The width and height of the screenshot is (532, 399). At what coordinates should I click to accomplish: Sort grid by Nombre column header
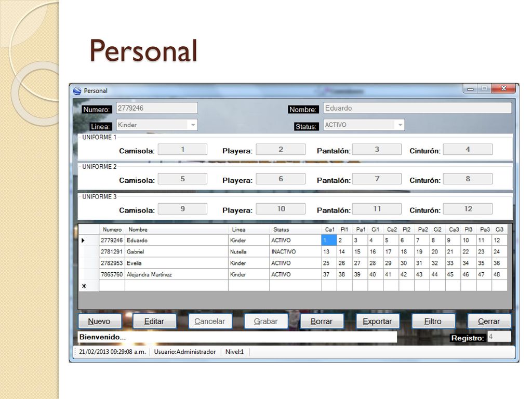177,229
